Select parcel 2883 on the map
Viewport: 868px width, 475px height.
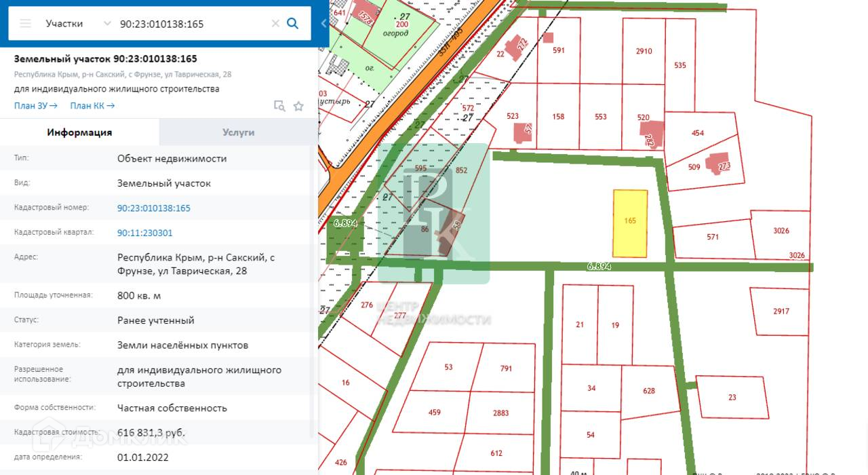[x=501, y=413]
